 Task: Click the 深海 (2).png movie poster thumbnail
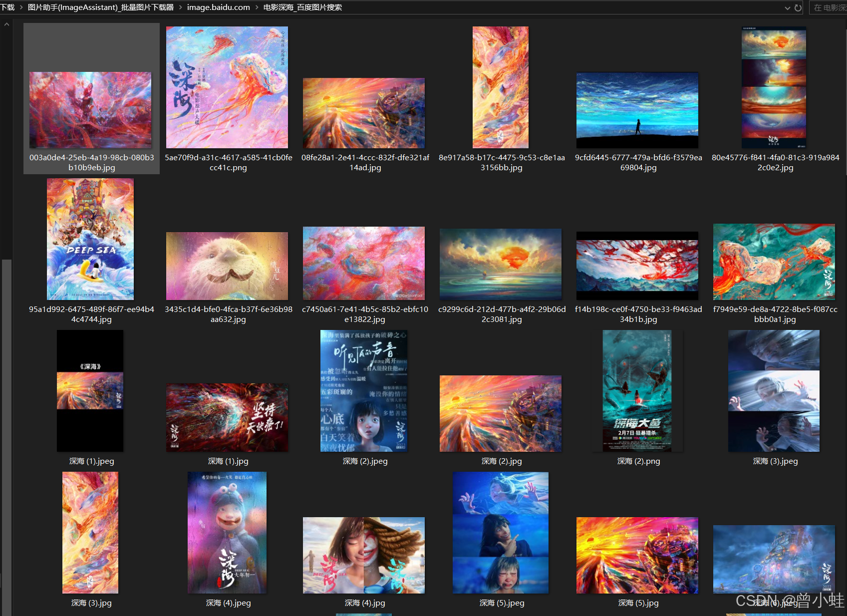click(x=637, y=390)
